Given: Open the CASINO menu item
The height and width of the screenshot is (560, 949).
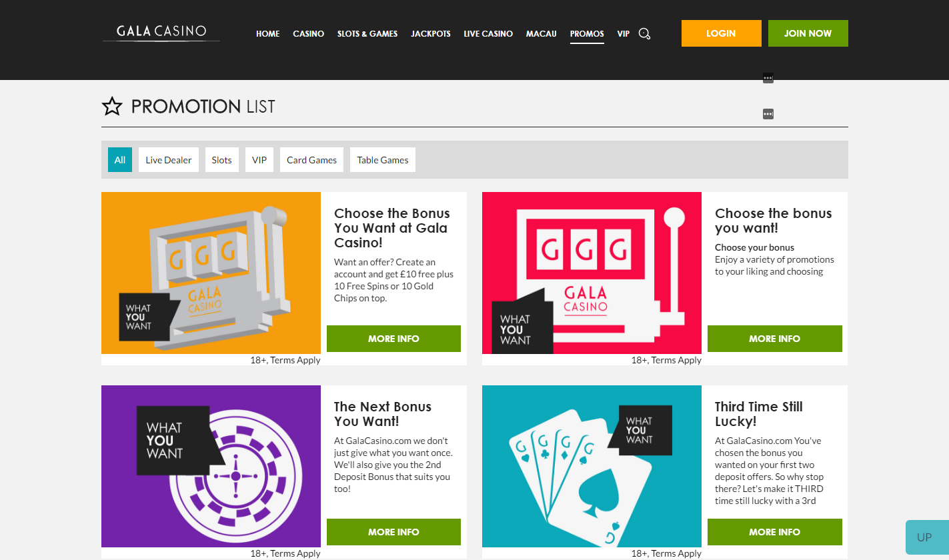Looking at the screenshot, I should [x=309, y=33].
